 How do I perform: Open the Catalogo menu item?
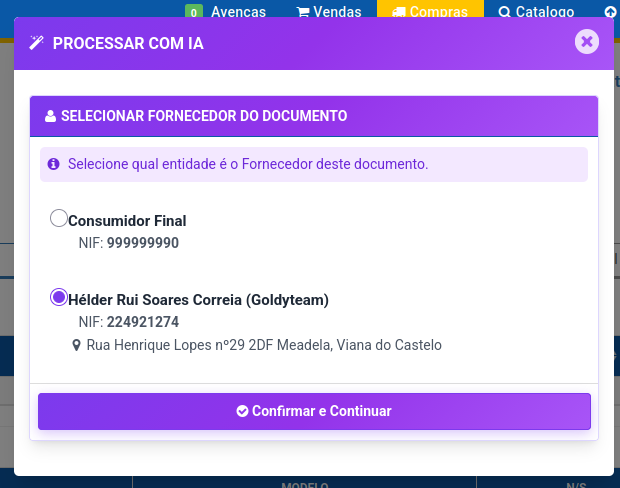(x=545, y=12)
